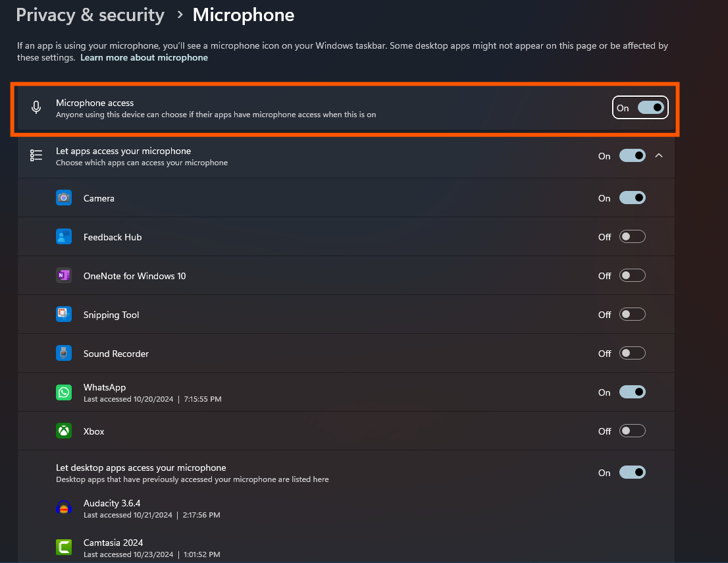Click the WhatsApp app icon
Screen dimensions: 728x563
pos(64,392)
